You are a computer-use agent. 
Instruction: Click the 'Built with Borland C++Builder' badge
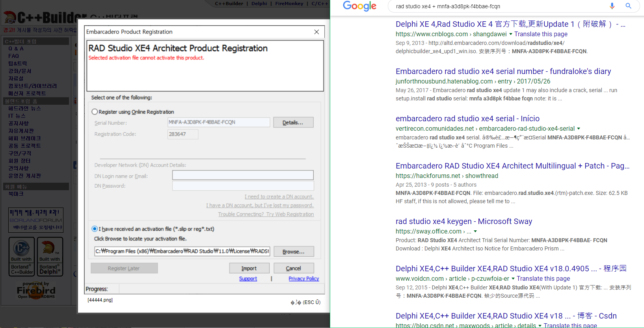point(22,256)
